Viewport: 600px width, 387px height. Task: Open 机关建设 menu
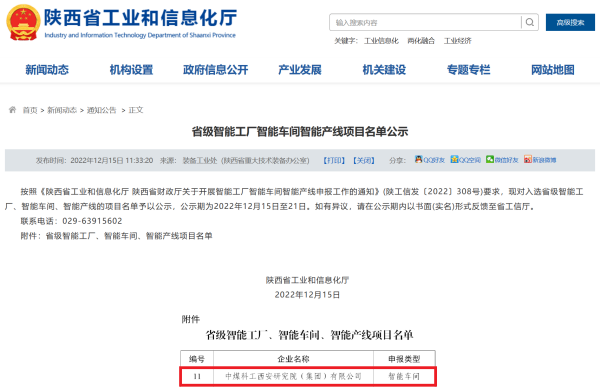coord(384,70)
